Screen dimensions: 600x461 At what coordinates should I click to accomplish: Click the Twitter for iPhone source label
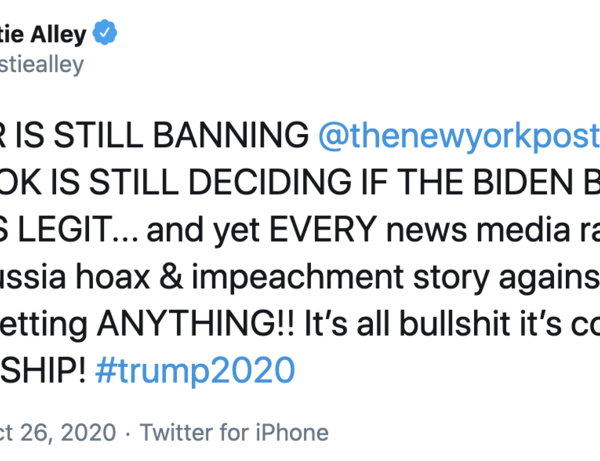tap(233, 432)
